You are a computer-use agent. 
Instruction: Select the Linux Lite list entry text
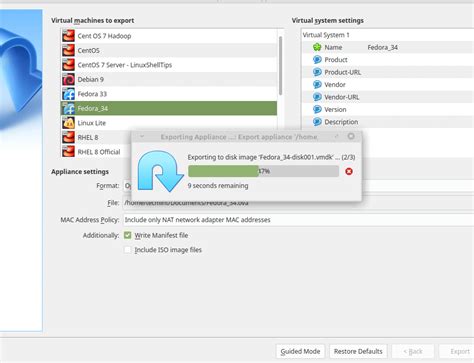click(92, 123)
